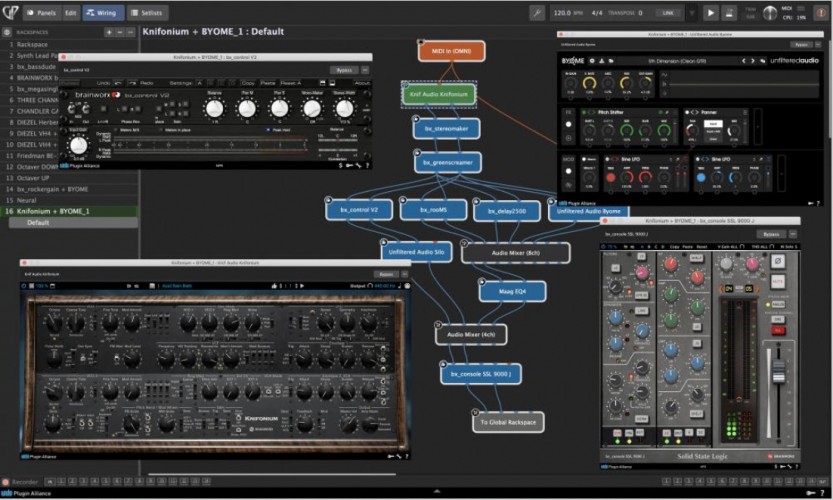Click the MIDI In (OMNI) block
833x500 pixels.
click(451, 51)
